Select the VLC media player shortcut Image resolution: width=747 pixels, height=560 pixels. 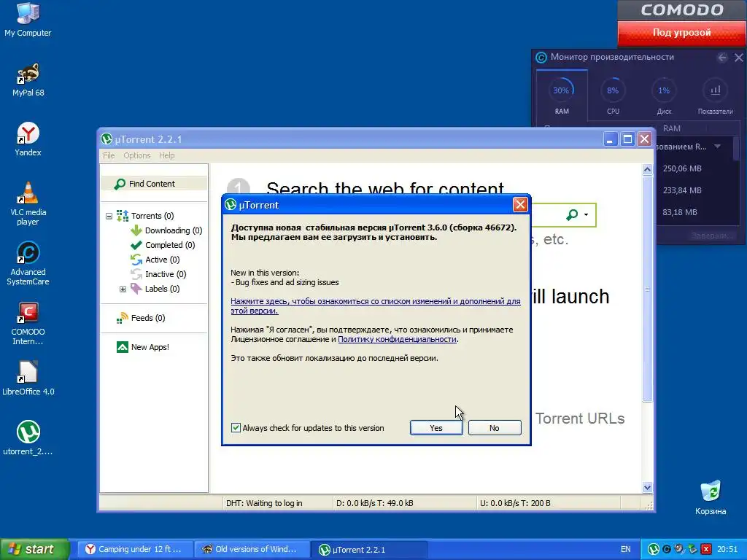(x=28, y=203)
